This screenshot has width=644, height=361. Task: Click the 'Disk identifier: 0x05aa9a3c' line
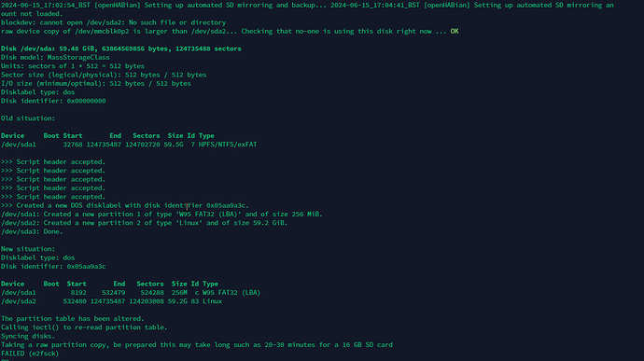click(53, 266)
